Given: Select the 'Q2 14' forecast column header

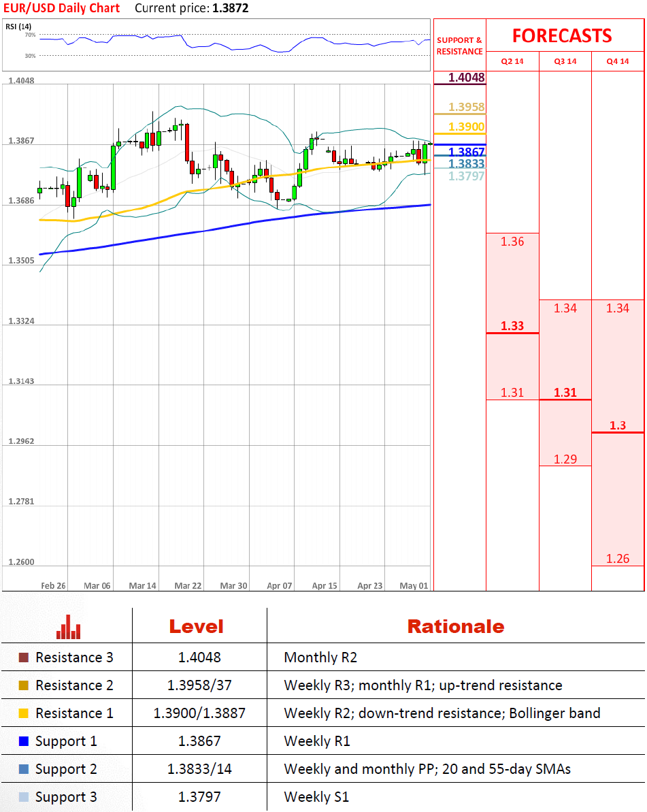Looking at the screenshot, I should (512, 61).
